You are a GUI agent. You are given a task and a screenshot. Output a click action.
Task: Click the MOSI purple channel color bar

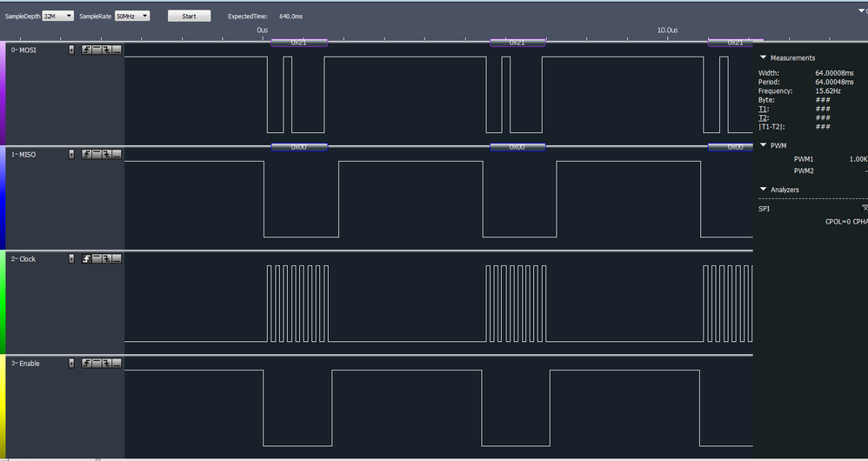point(3,94)
